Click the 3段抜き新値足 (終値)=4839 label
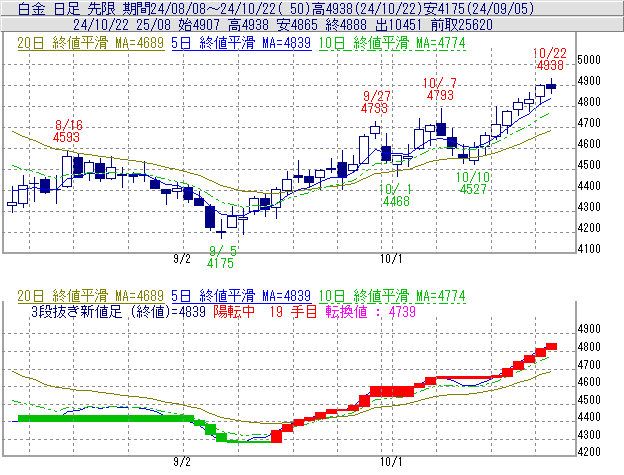624x475 pixels. 118,311
